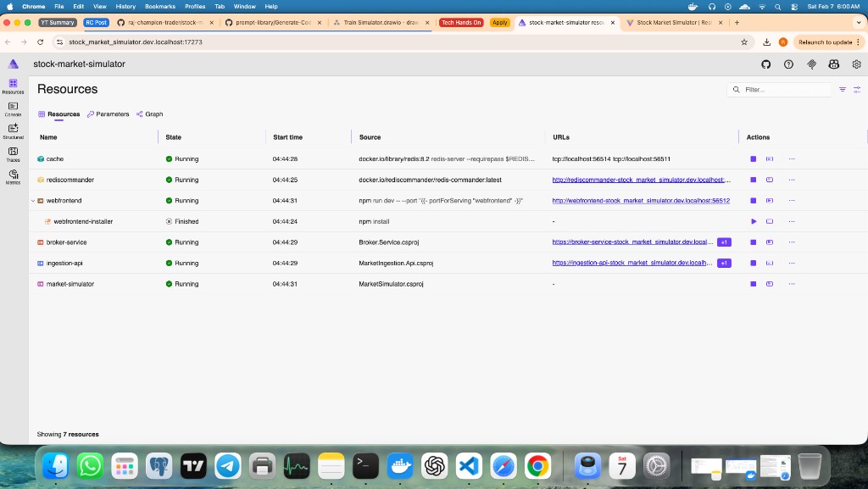Open the Help icon in the header
This screenshot has height=489, width=868.
click(x=787, y=64)
